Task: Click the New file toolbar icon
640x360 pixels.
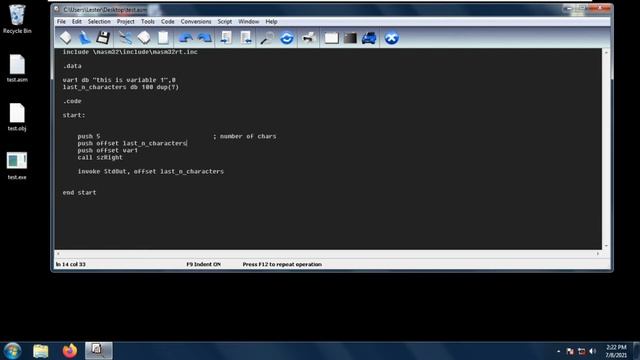Action: click(x=65, y=38)
